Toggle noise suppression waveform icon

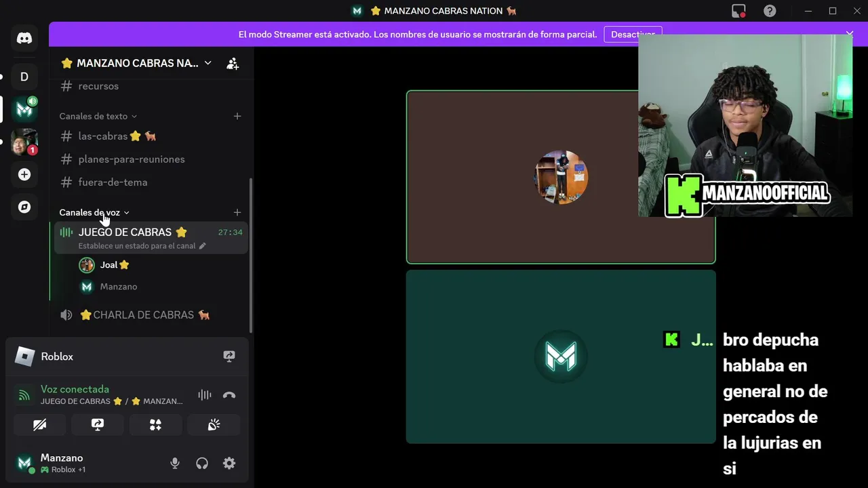pos(205,395)
